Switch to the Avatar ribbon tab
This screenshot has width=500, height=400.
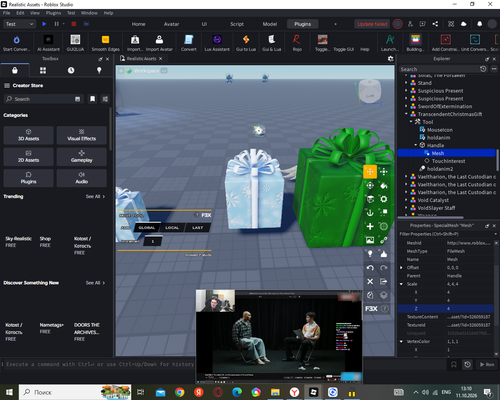[171, 24]
